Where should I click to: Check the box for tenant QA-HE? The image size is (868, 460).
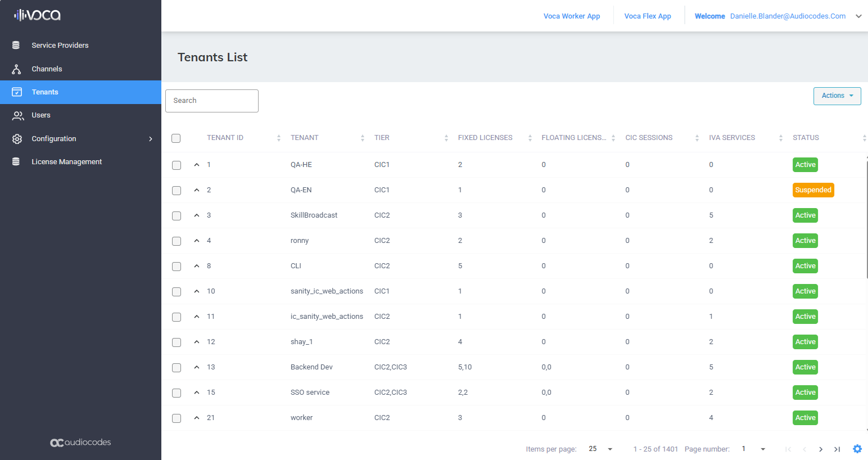click(x=177, y=165)
